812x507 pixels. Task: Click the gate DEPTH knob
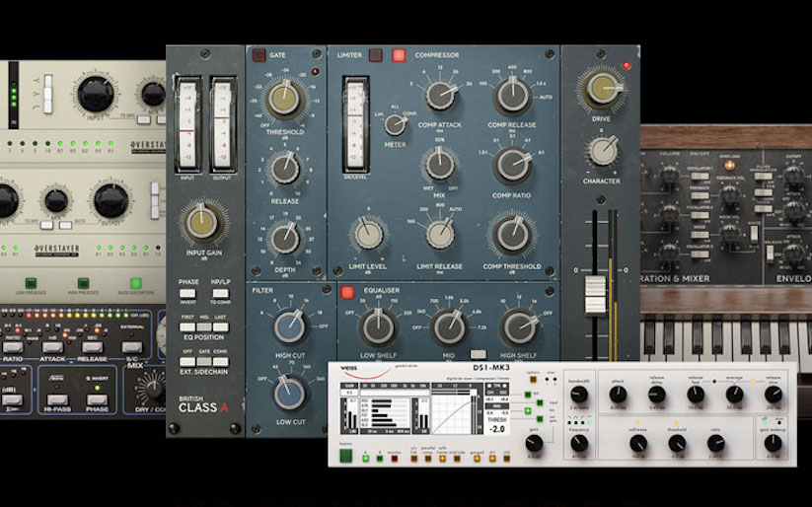(x=285, y=239)
